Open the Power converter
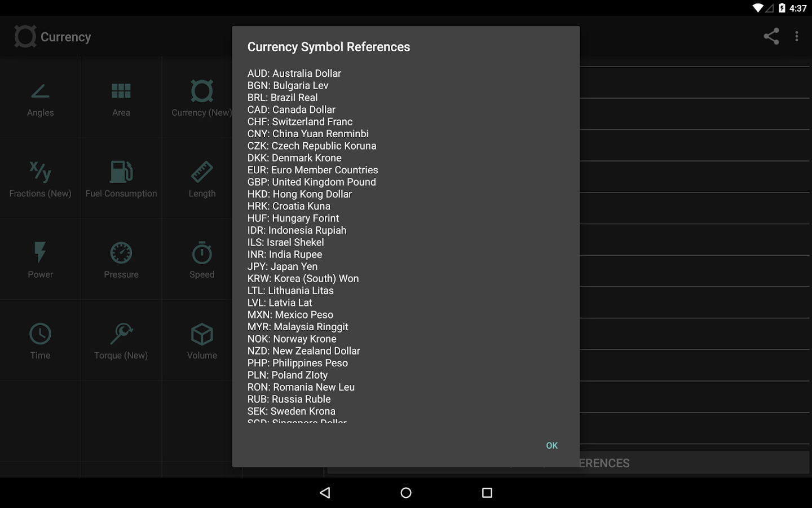The width and height of the screenshot is (812, 508). [41, 260]
